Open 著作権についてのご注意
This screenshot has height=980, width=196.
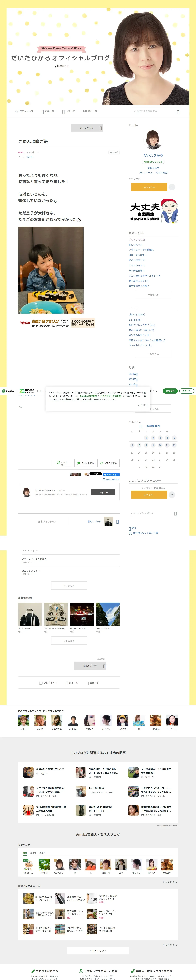point(143,533)
